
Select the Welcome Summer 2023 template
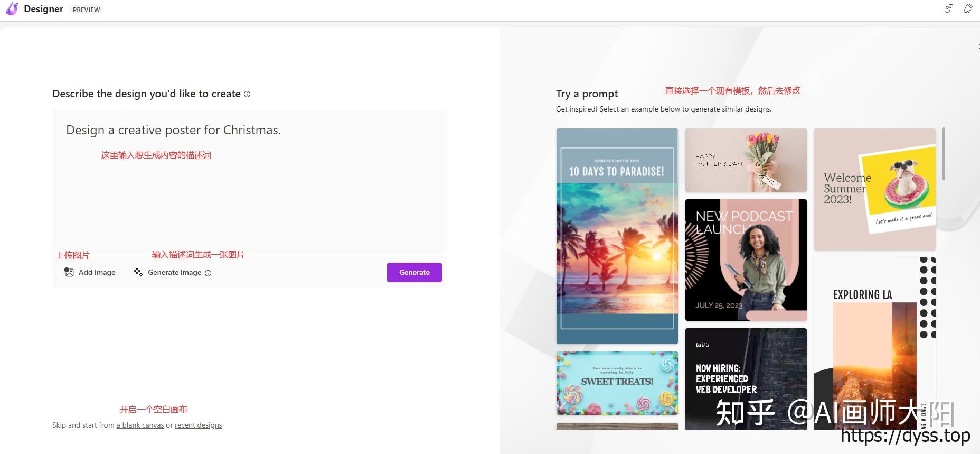pyautogui.click(x=874, y=189)
